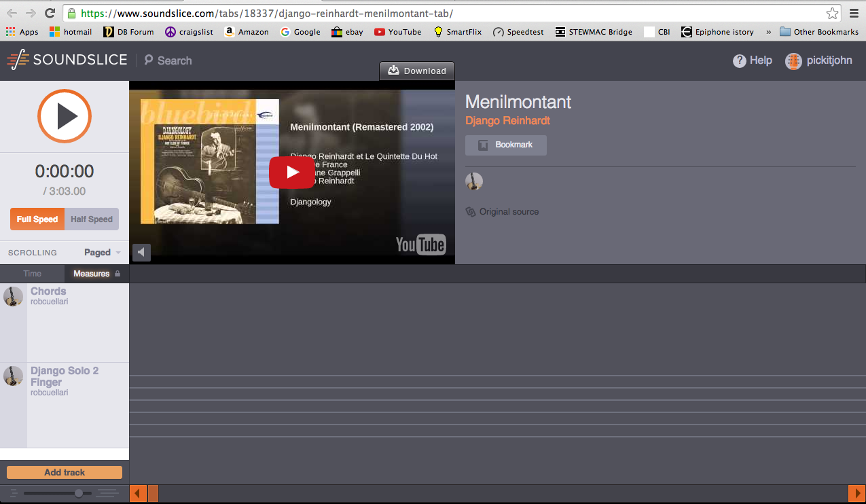Adjust the zoom slider handle
The height and width of the screenshot is (504, 866).
[79, 493]
